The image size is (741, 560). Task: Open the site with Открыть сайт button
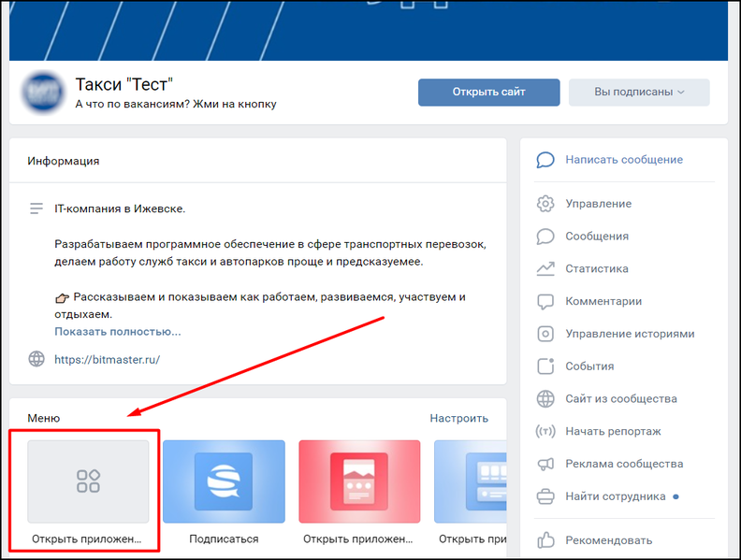488,92
